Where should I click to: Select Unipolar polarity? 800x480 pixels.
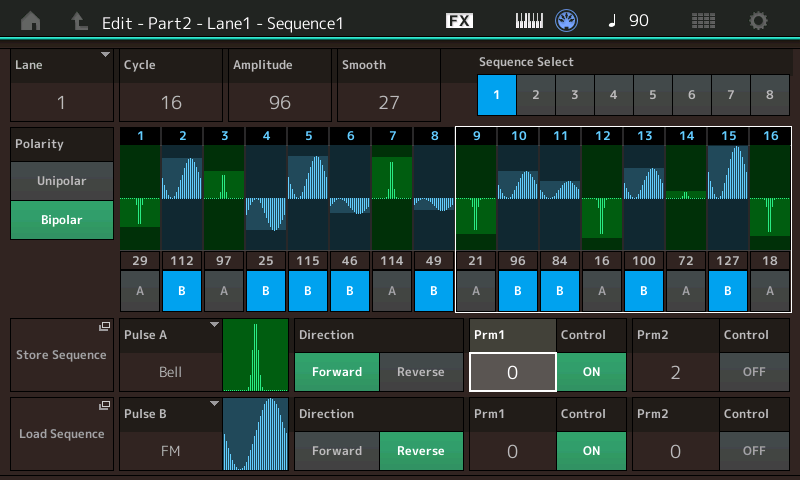click(x=61, y=181)
